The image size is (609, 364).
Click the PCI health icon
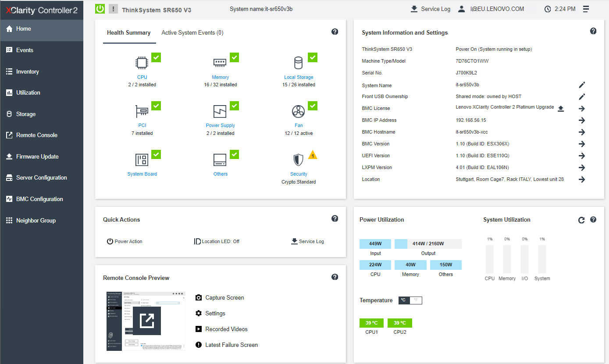pos(142,111)
